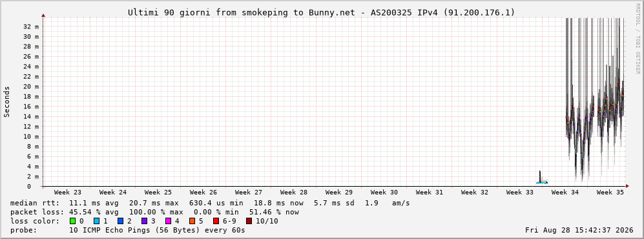Click the green loss color 0 swatch
644x239 pixels.
pyautogui.click(x=73, y=221)
